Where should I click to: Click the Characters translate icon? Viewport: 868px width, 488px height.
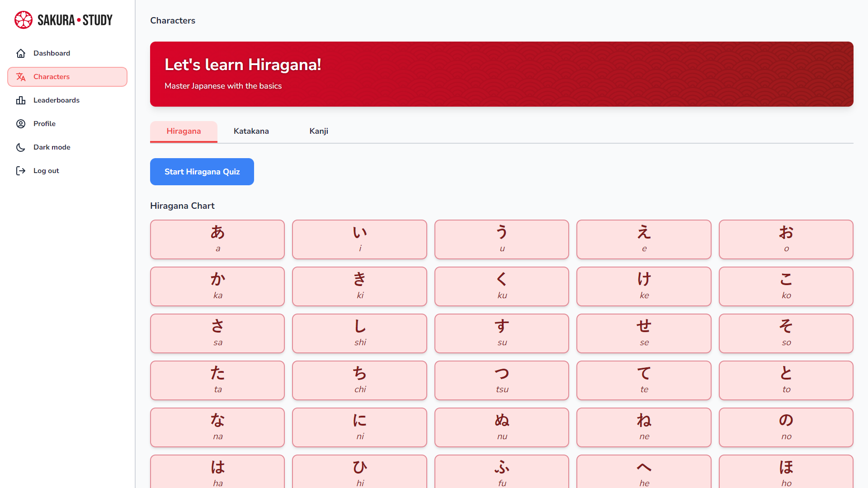(x=21, y=77)
